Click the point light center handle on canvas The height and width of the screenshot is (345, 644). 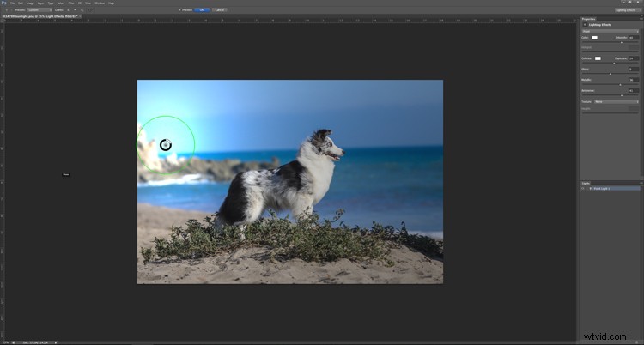(166, 144)
